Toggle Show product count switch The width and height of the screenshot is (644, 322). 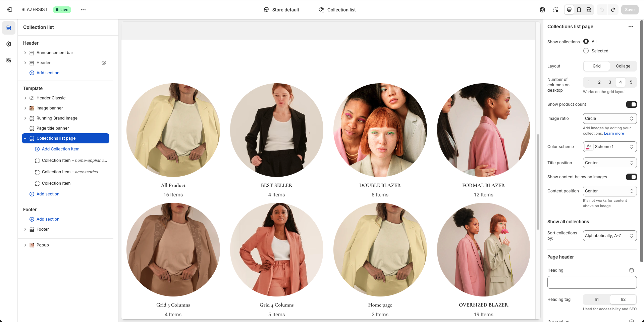point(631,104)
